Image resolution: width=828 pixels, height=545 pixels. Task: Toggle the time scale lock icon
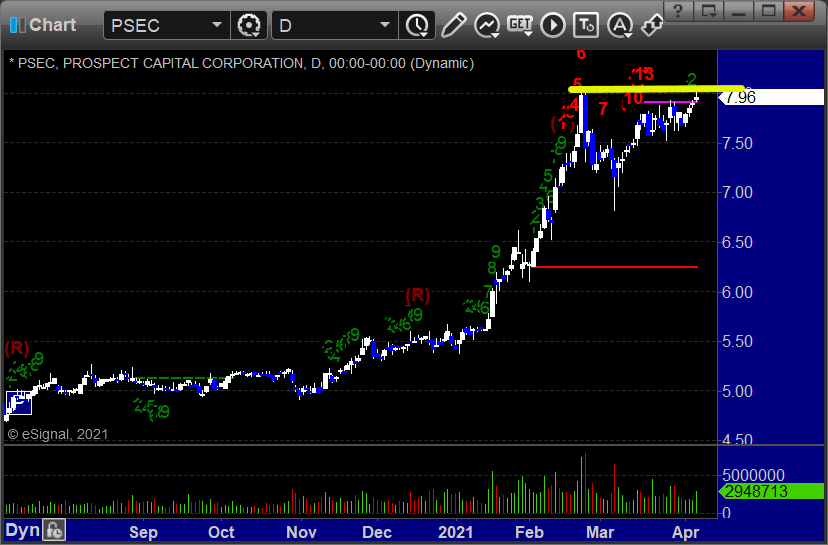pos(54,530)
